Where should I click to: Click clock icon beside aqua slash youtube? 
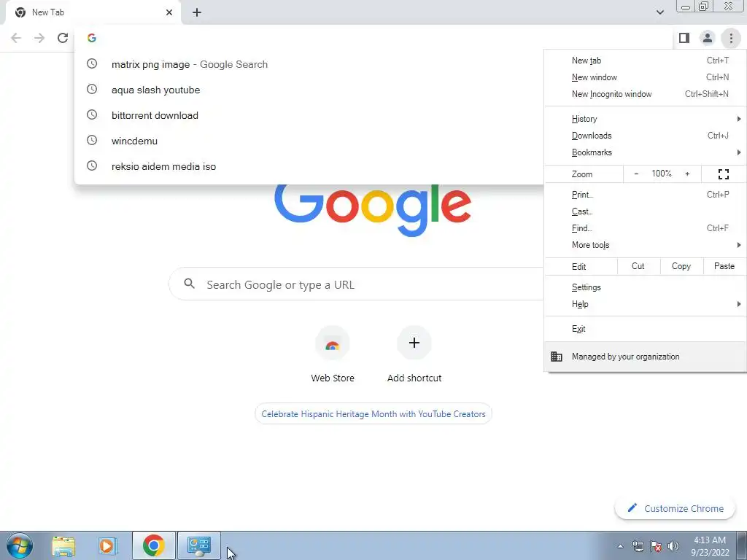pyautogui.click(x=91, y=90)
